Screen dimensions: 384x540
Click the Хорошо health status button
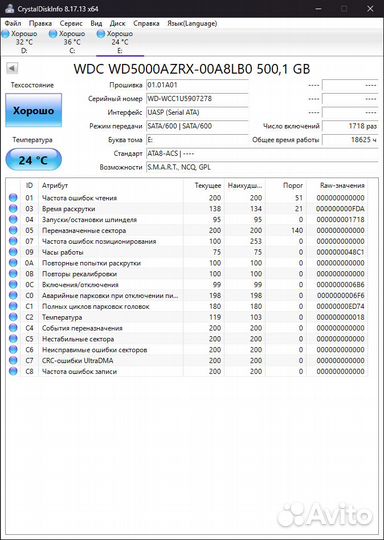pos(34,110)
